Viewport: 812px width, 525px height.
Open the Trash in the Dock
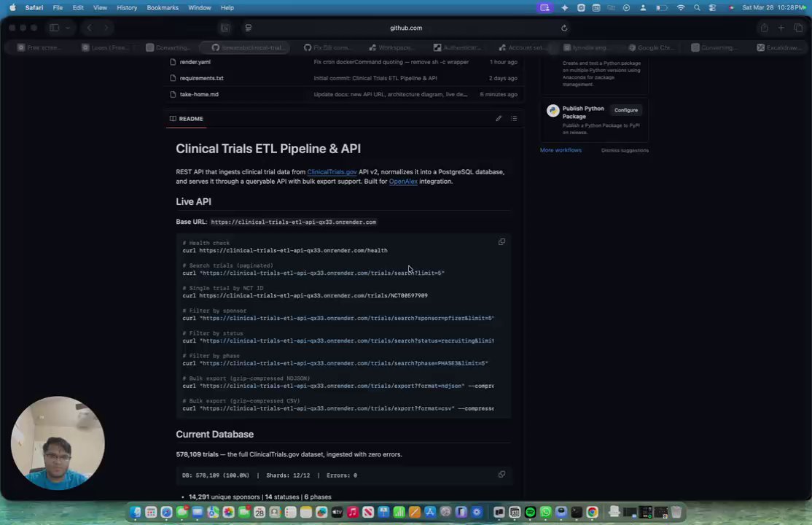coord(676,513)
